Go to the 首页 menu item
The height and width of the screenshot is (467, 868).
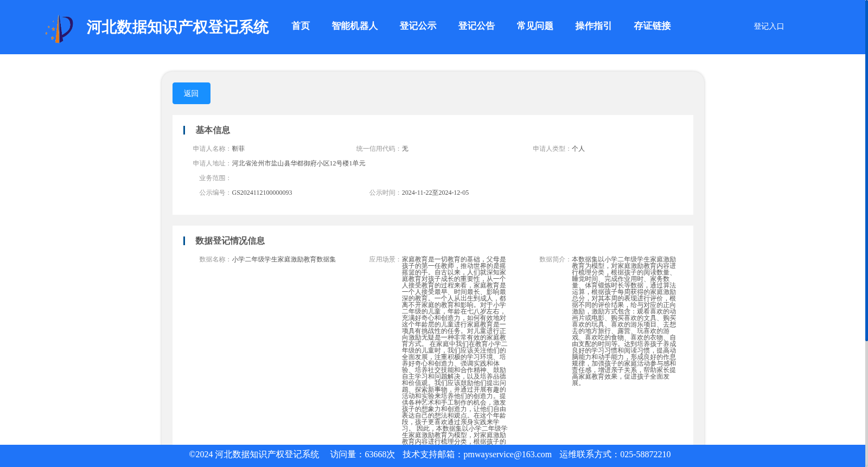point(301,26)
